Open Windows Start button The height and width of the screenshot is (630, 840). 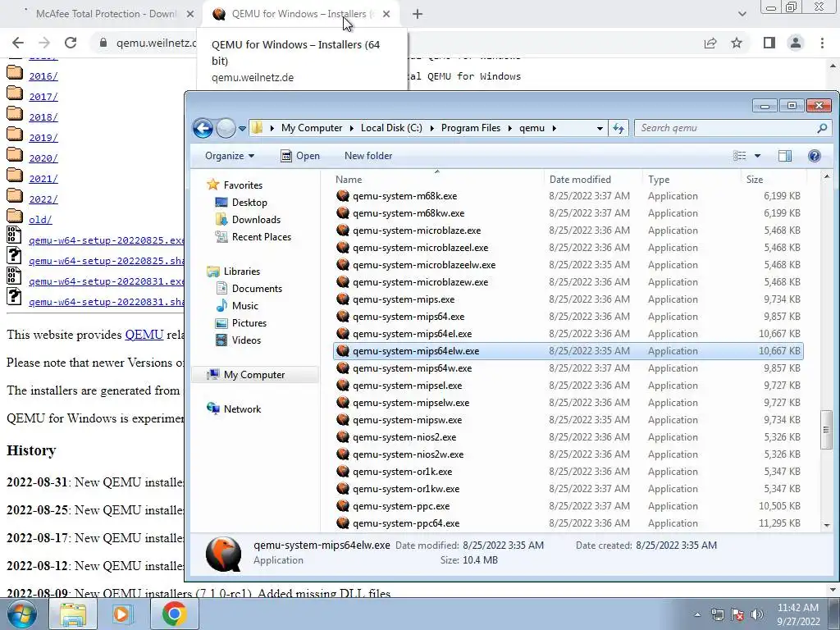tap(22, 614)
